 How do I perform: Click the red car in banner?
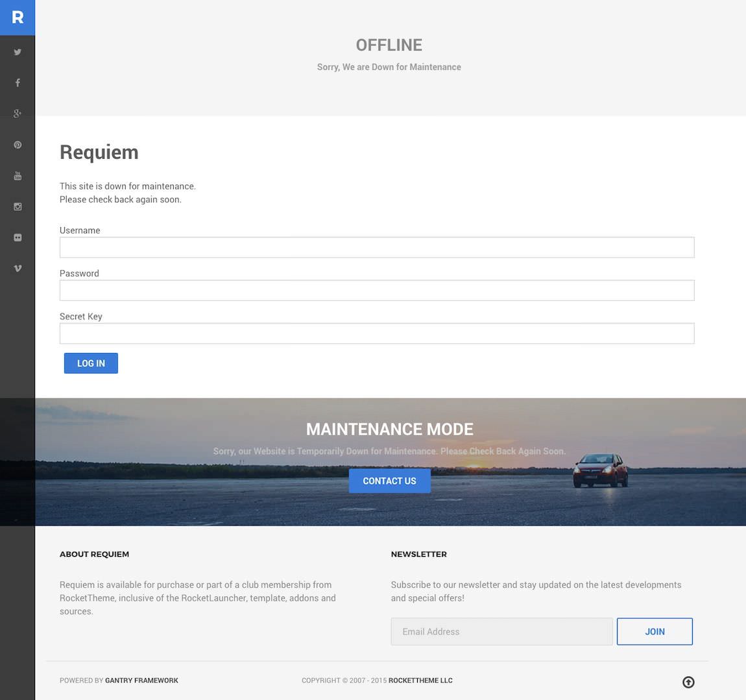[x=600, y=470]
